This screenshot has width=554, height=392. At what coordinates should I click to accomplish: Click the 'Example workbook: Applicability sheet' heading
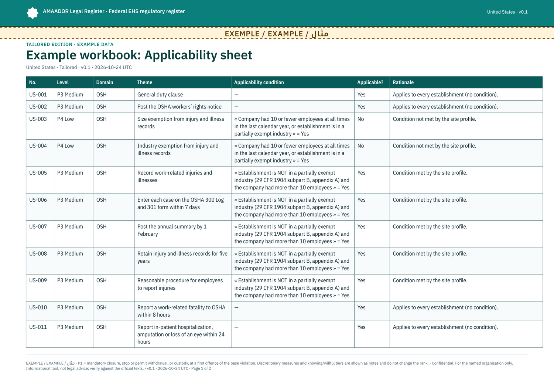(139, 55)
